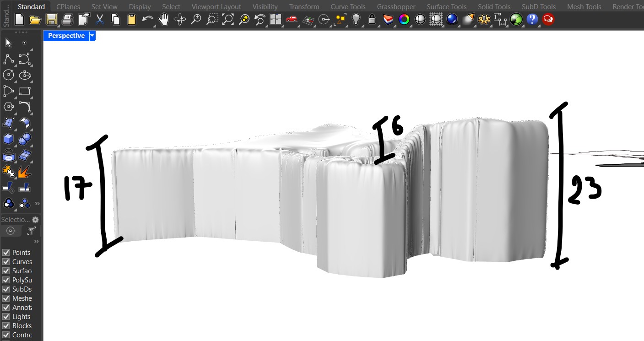Launch Grasshopper via the green icon
The height and width of the screenshot is (341, 644).
coord(516,20)
